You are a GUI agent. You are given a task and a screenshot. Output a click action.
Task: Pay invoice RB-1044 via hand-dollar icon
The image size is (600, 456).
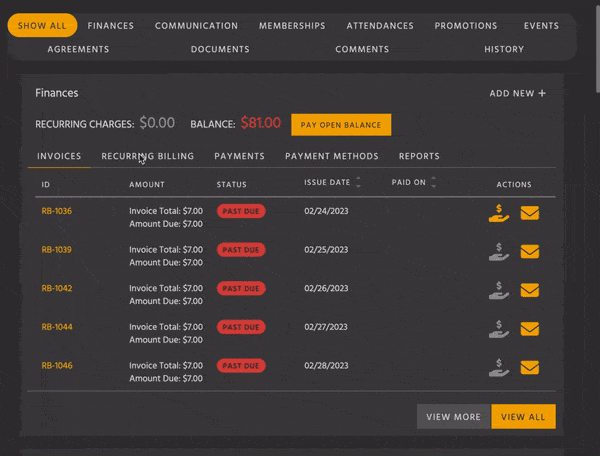pos(499,329)
